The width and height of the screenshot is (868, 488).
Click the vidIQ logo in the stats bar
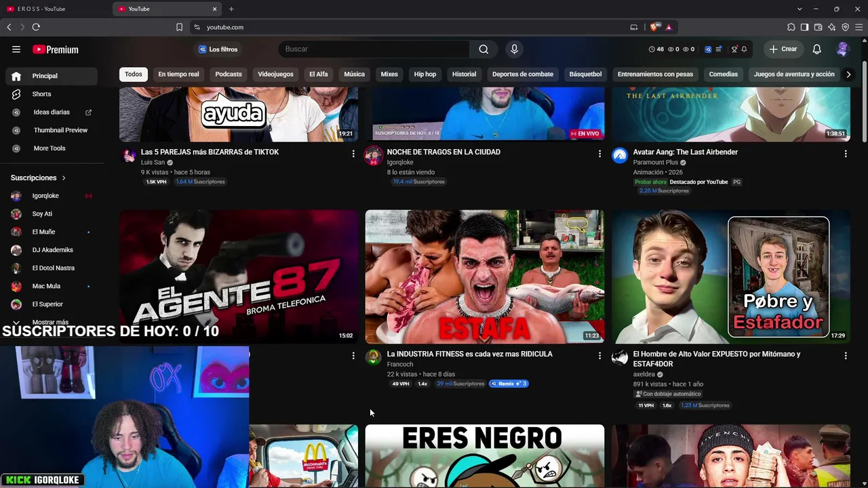[708, 49]
